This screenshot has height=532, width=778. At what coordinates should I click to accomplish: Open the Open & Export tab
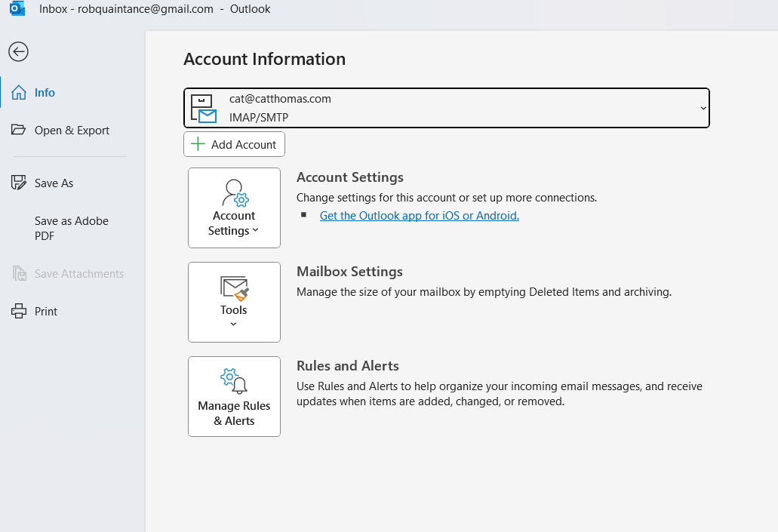pos(72,130)
